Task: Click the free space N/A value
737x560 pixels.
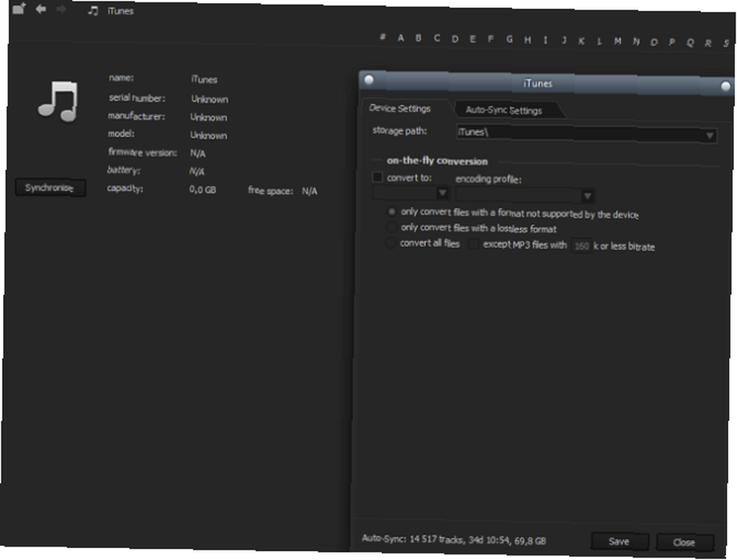Action: pyautogui.click(x=310, y=191)
